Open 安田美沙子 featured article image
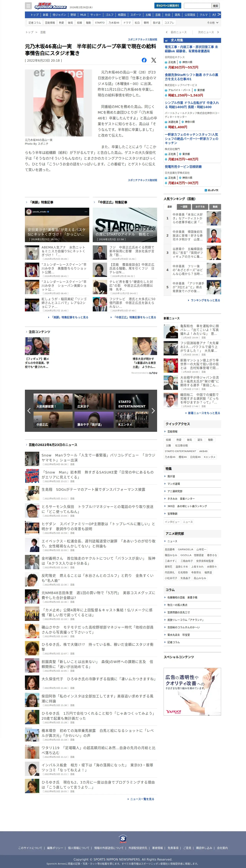The height and width of the screenshot is (868, 246). click(x=57, y=225)
